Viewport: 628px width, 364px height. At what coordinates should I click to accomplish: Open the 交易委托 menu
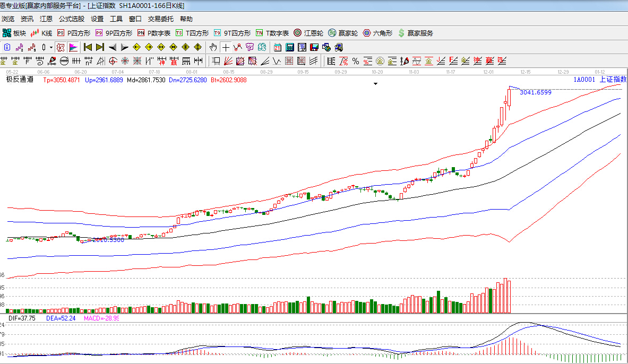pyautogui.click(x=160, y=19)
